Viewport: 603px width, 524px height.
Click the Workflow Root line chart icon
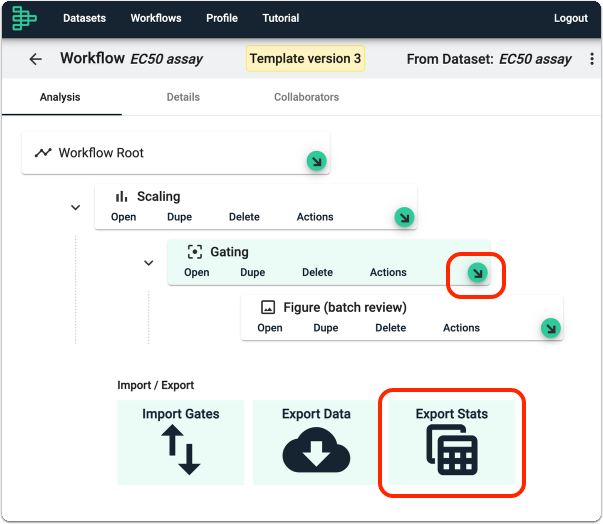coord(43,153)
